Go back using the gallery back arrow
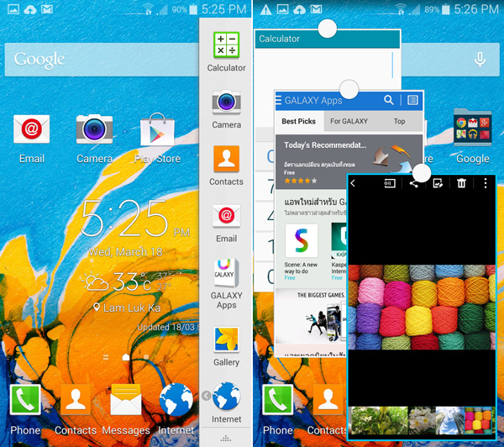 (354, 183)
